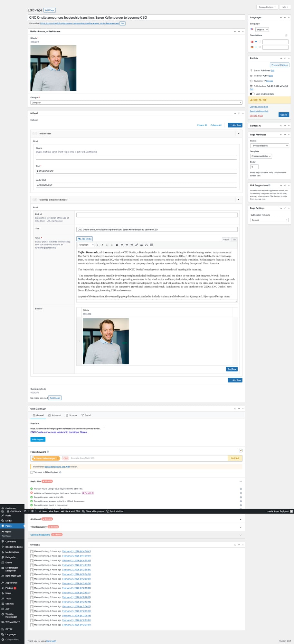The height and width of the screenshot is (644, 294).
Task: Open Screen Options panel
Action: click(267, 7)
